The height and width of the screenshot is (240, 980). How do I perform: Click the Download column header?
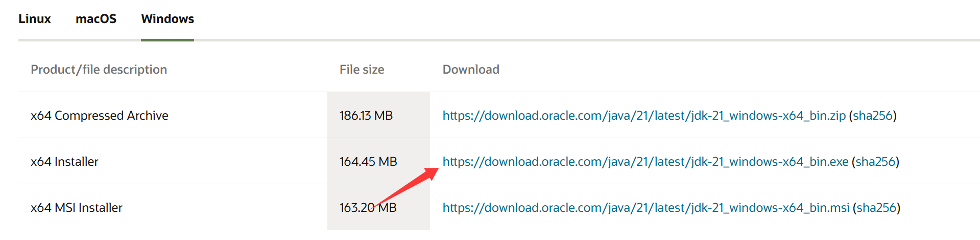471,70
